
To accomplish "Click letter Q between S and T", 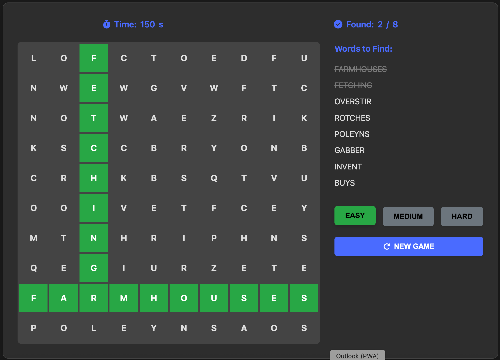I will [x=214, y=178].
